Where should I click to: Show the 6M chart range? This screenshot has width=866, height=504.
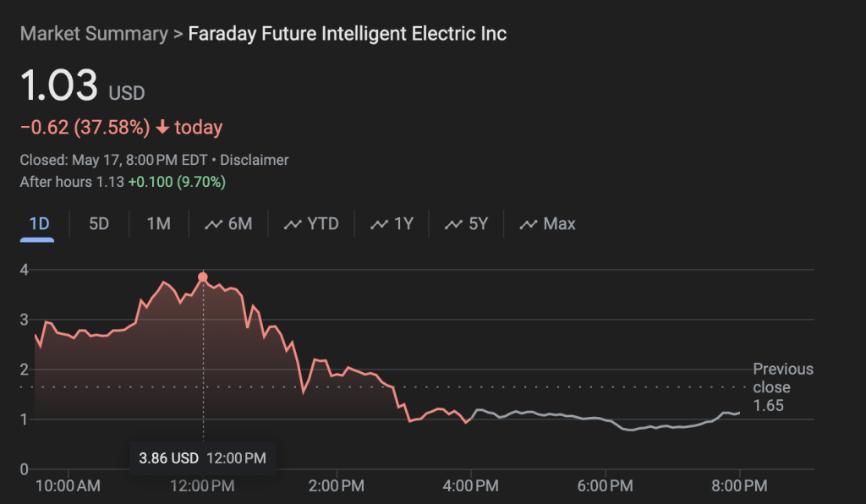[x=240, y=224]
